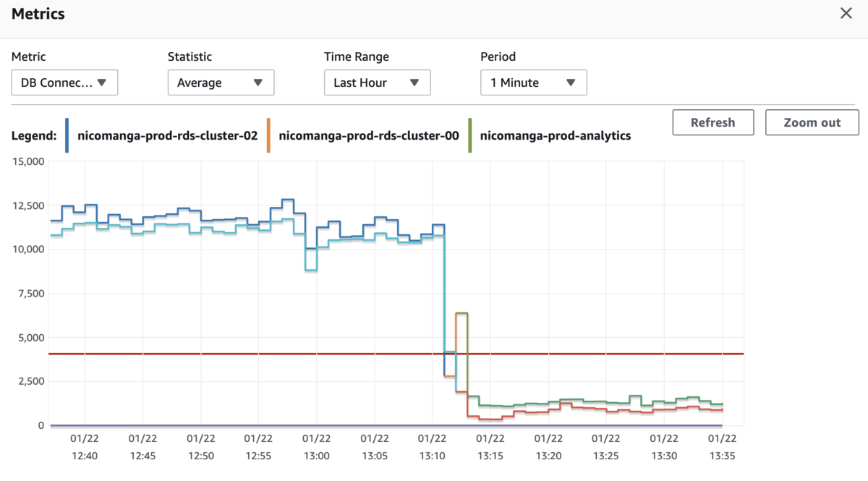868x481 pixels.
Task: Open the Period dropdown set to 1 Minute
Action: pos(534,82)
